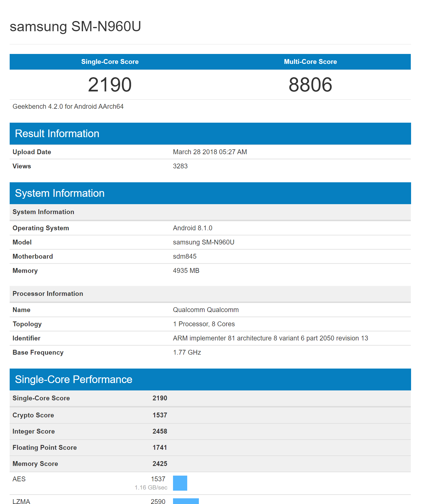Select the 4935 MB memory value
423x504 pixels.
[x=186, y=271]
